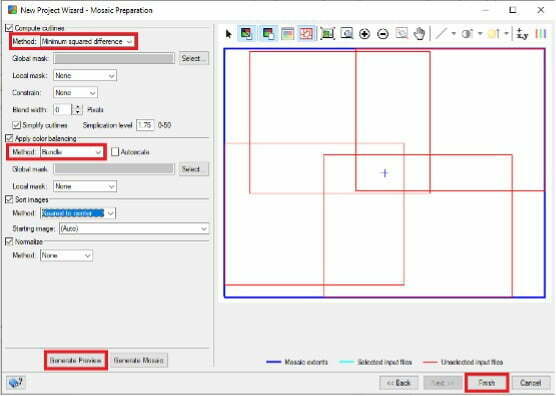
Task: Click the disabled Next button
Action: tap(443, 383)
